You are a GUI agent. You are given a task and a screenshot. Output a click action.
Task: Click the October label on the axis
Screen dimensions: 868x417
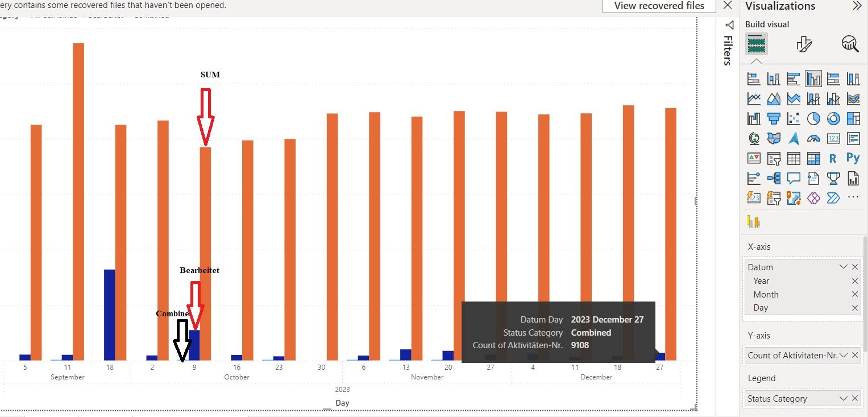click(x=236, y=377)
